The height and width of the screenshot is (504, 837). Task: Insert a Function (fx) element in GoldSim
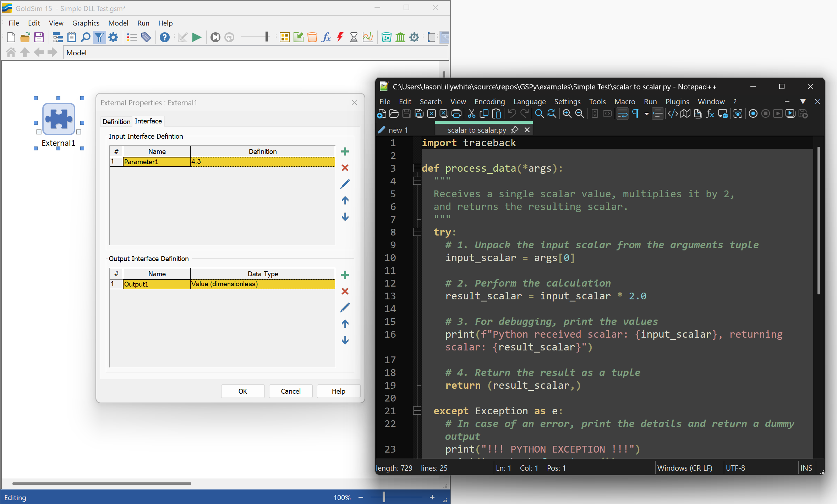pyautogui.click(x=326, y=37)
